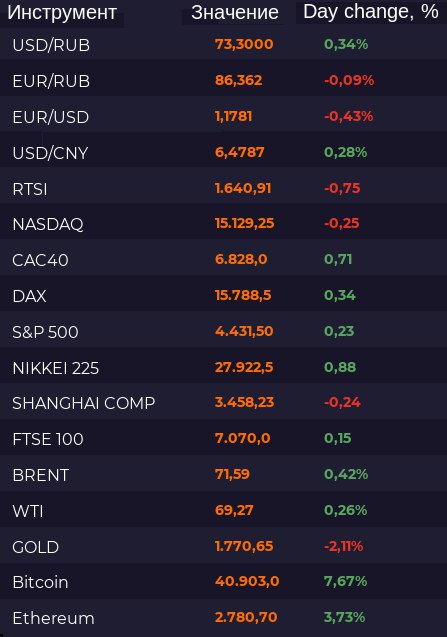The height and width of the screenshot is (637, 447).
Task: Click the DAX index name
Action: (x=29, y=296)
